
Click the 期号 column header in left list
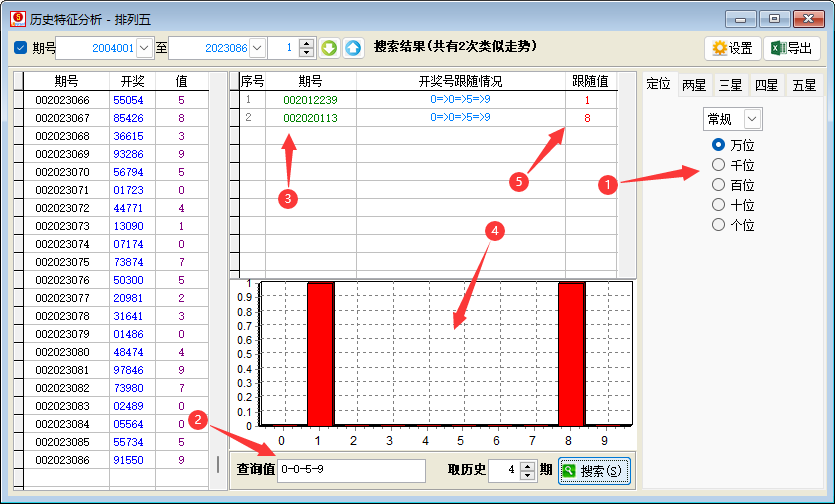tap(66, 82)
